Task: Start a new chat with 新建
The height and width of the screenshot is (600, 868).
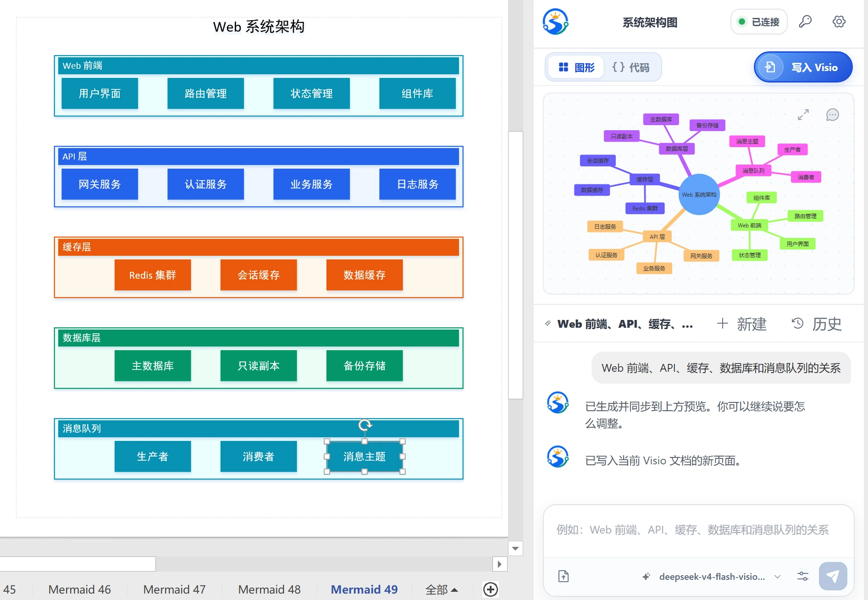Action: coord(741,324)
